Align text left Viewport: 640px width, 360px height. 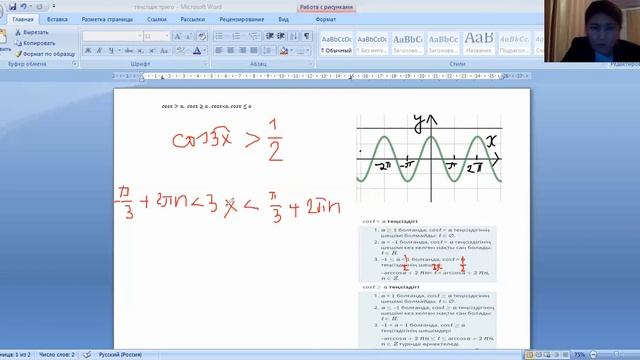[219, 51]
